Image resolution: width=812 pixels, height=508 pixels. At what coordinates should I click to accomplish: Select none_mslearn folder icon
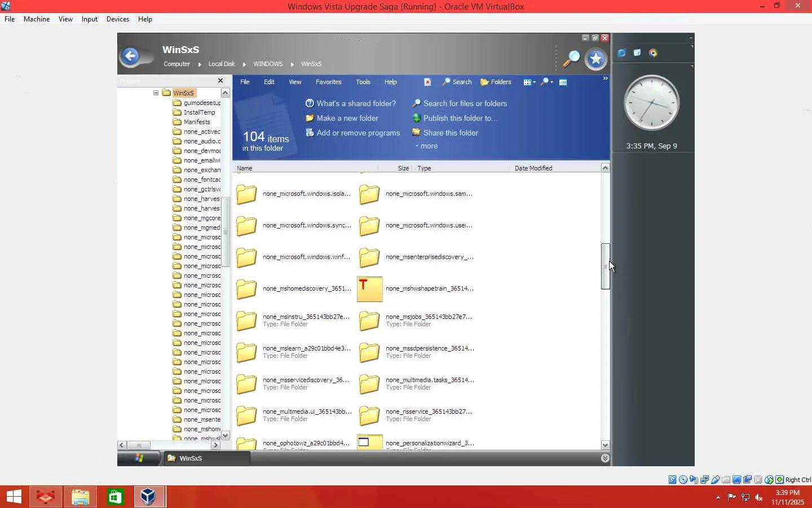click(x=246, y=352)
